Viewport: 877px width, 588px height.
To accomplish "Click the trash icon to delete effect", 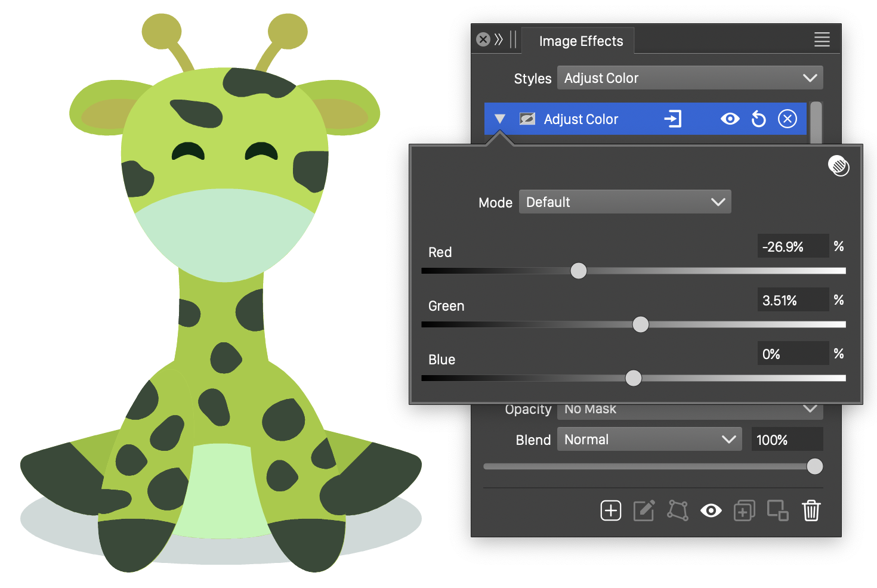I will 811,511.
